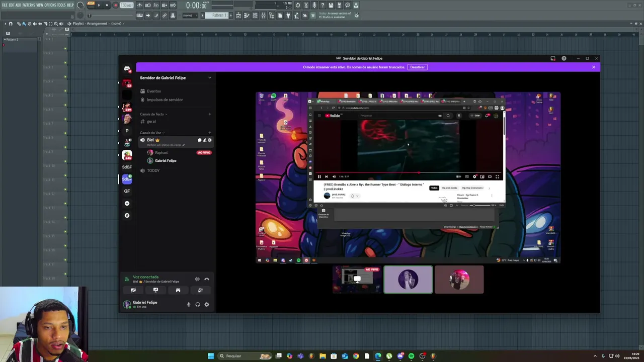Screen dimensions: 644x362
Task: Click the help question mark icon in FL toolbar
Action: 323,5
